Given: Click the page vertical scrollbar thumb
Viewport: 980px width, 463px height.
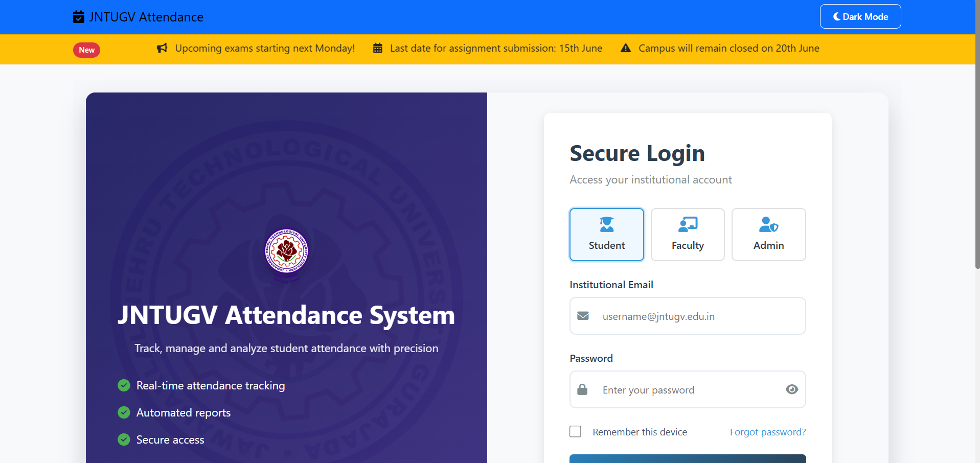Looking at the screenshot, I should [977, 135].
